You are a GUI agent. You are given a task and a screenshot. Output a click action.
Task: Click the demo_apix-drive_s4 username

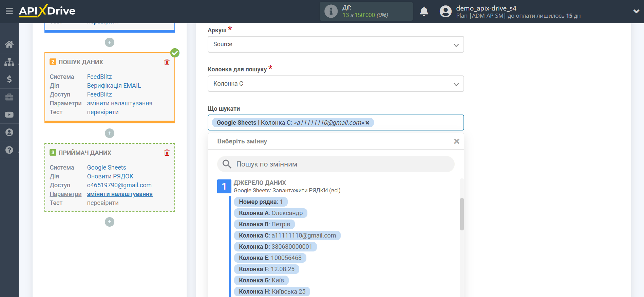tap(486, 8)
